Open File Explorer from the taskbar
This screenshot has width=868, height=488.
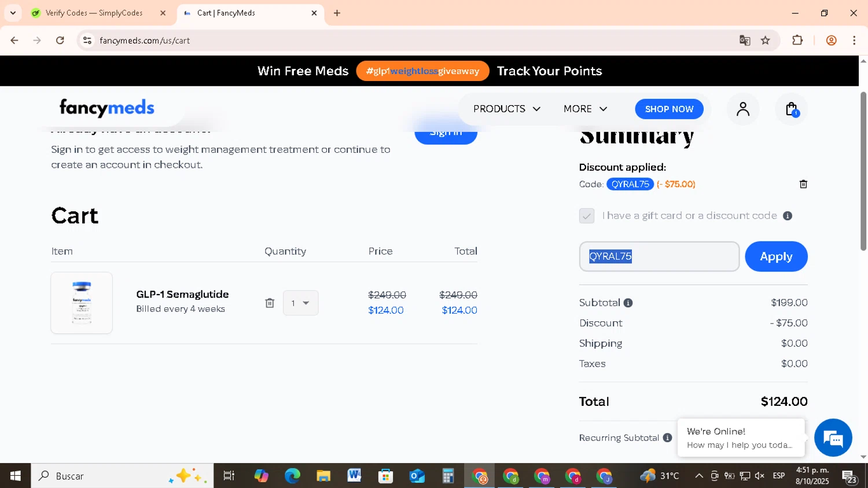tap(323, 476)
